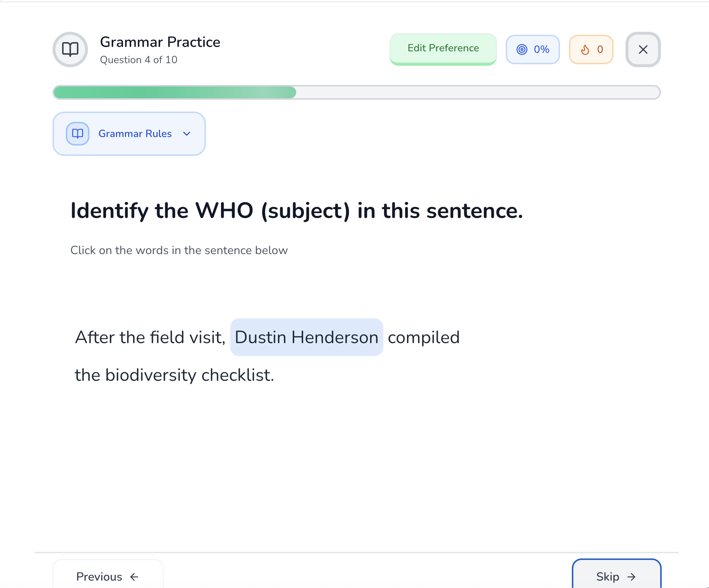Click the book icon in Grammar Rules
The image size is (709, 588).
tap(78, 134)
